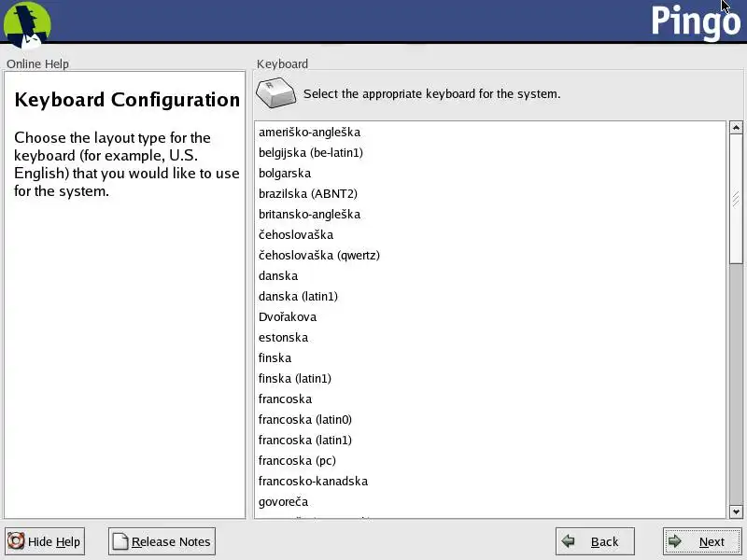This screenshot has height=560, width=747.
Task: Select francoska (pc) keyboard layout
Action: click(x=297, y=461)
